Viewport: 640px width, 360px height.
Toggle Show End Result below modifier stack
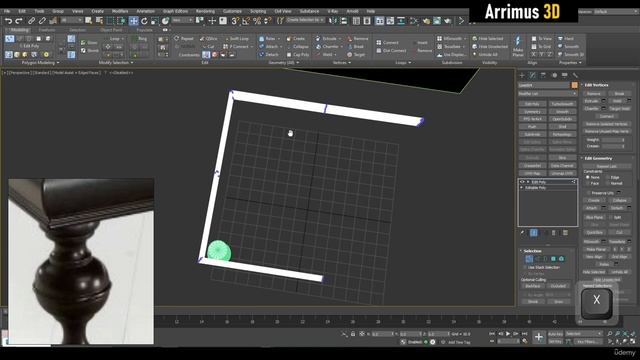pos(534,233)
